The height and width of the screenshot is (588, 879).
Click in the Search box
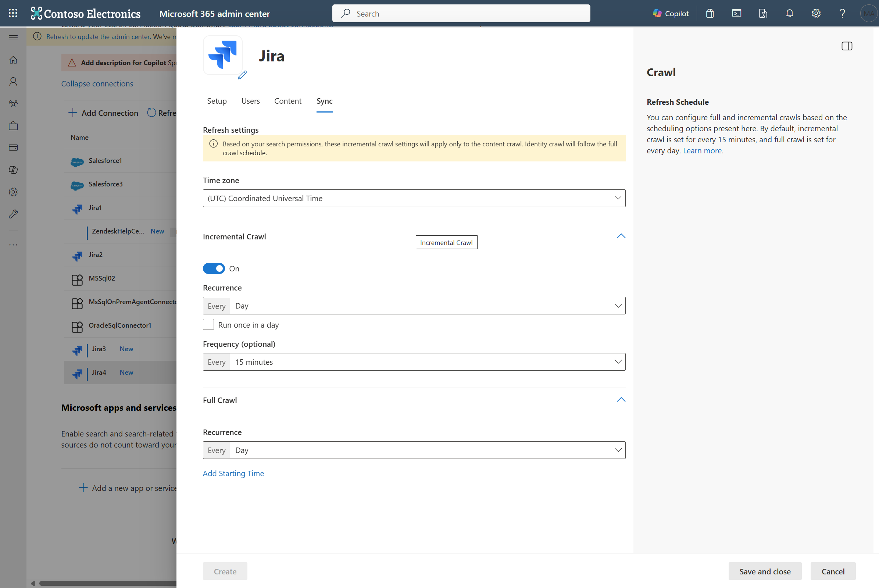(461, 14)
